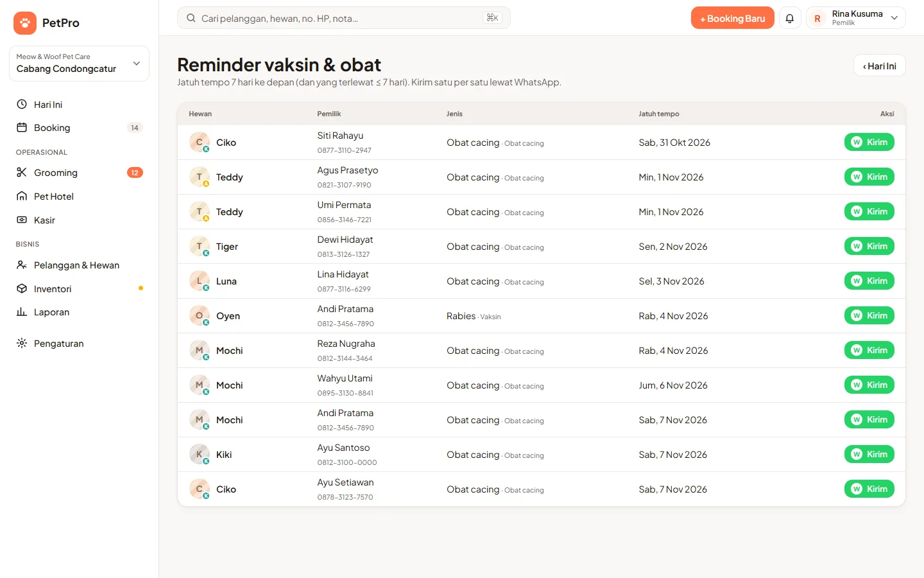Click the Kasir cash icon
The image size is (924, 578).
(22, 220)
